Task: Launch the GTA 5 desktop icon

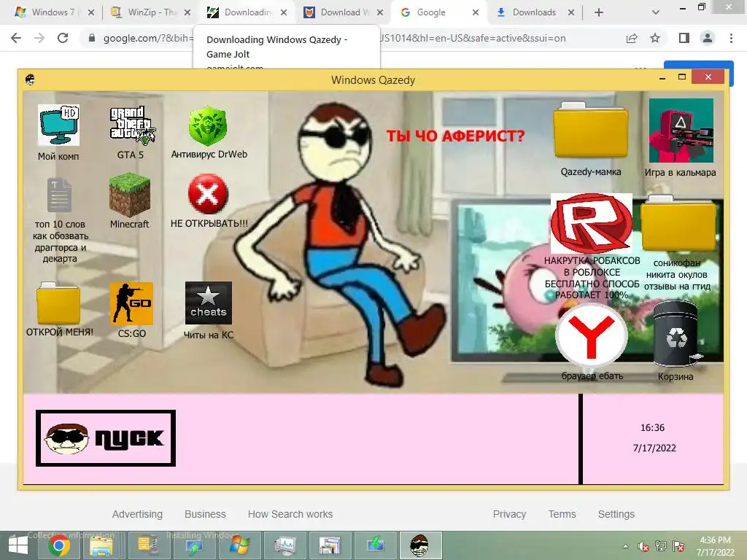Action: point(132,125)
